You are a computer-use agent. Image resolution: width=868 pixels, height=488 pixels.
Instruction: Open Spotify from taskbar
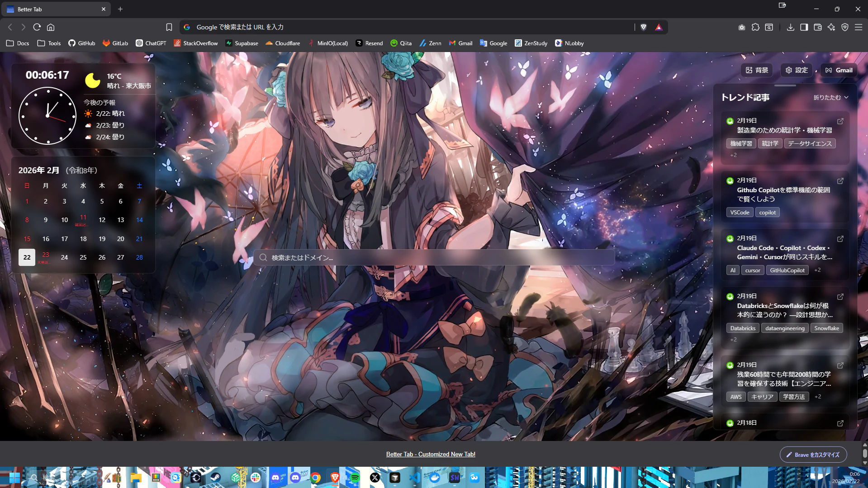click(x=355, y=478)
